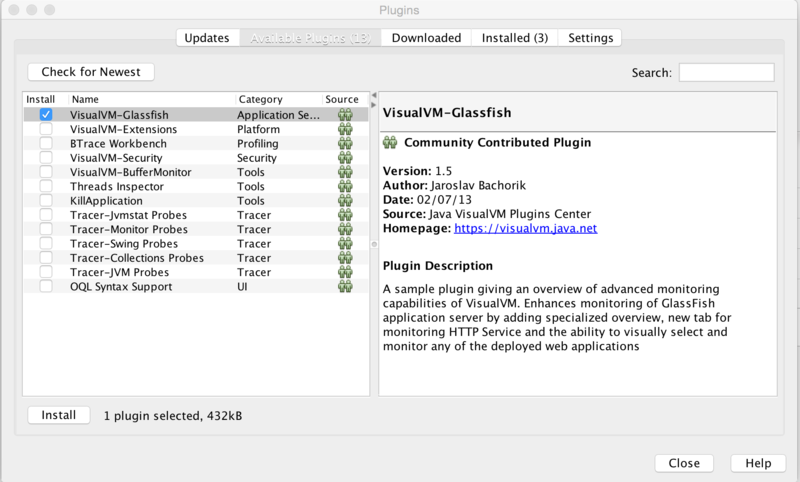
Task: Click the Community Contributed Plugin icon in details
Action: [390, 142]
